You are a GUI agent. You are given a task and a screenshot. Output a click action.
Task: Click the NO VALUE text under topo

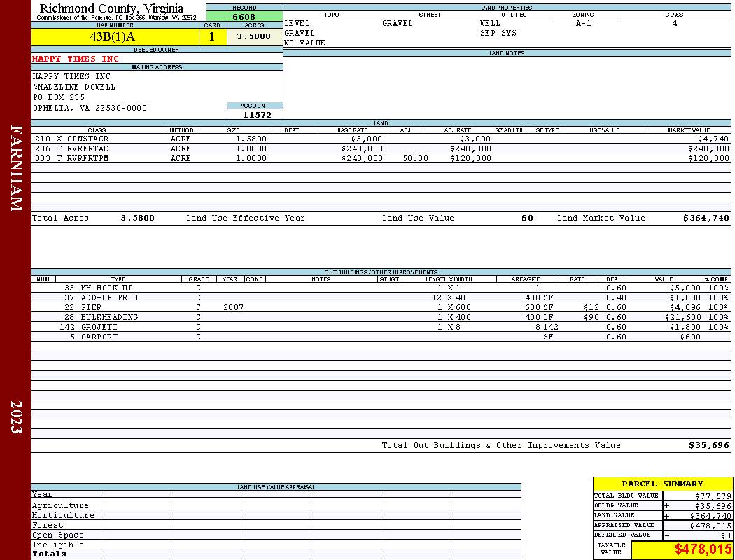click(x=304, y=43)
